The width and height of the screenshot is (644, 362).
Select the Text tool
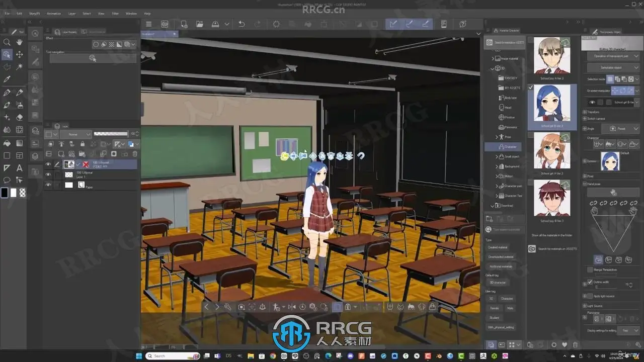[x=20, y=168]
